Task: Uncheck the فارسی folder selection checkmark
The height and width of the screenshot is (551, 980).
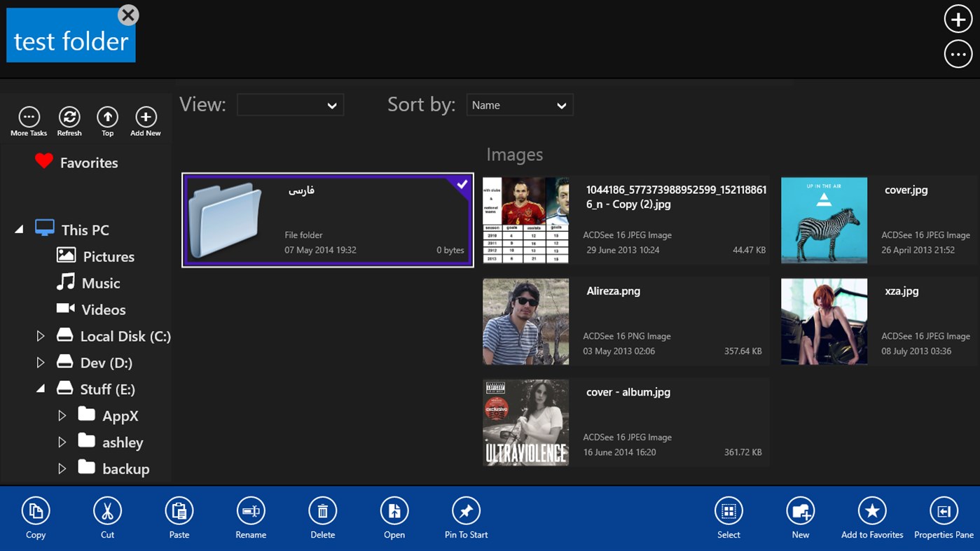Action: [462, 183]
